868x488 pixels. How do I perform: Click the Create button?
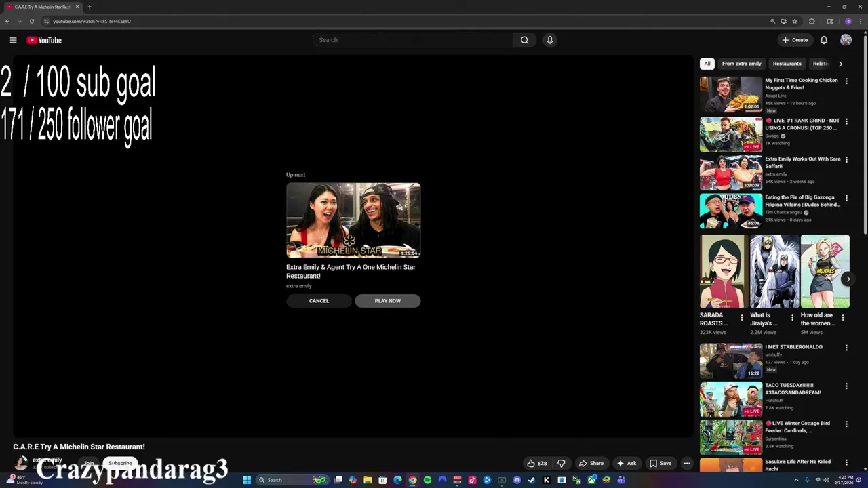(795, 40)
